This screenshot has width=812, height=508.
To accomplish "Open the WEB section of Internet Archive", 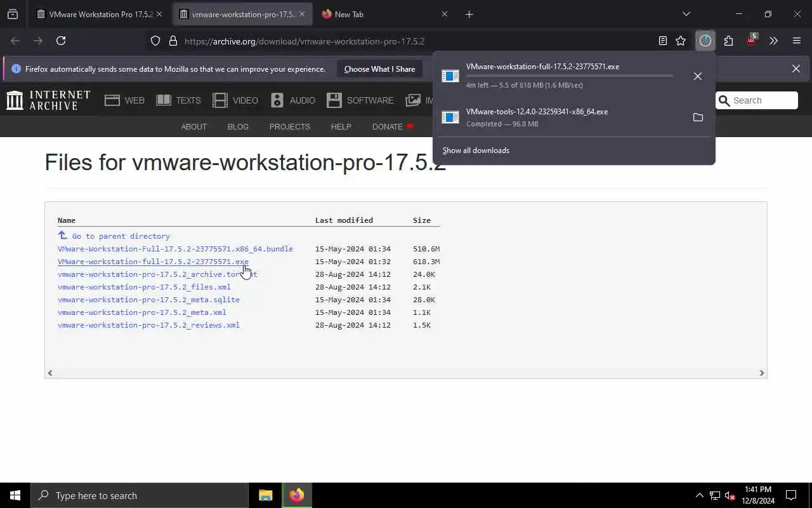I will tap(124, 100).
